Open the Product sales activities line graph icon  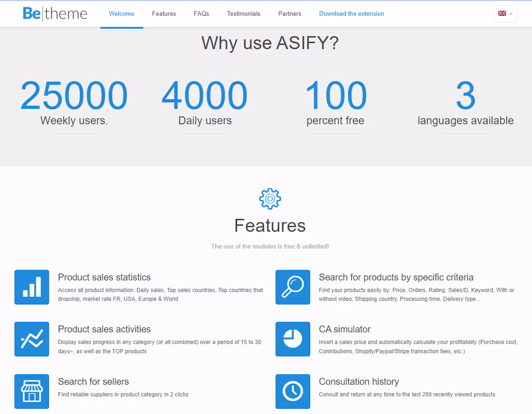32,339
